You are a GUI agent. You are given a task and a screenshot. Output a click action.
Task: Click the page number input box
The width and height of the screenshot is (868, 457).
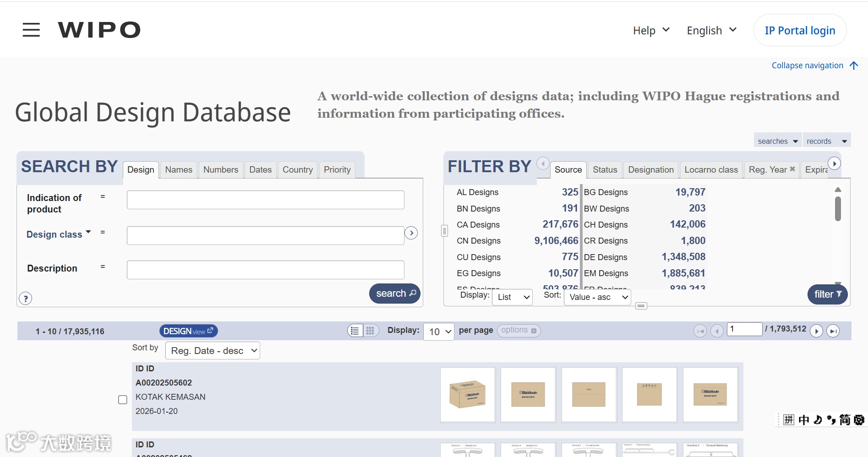click(x=745, y=329)
